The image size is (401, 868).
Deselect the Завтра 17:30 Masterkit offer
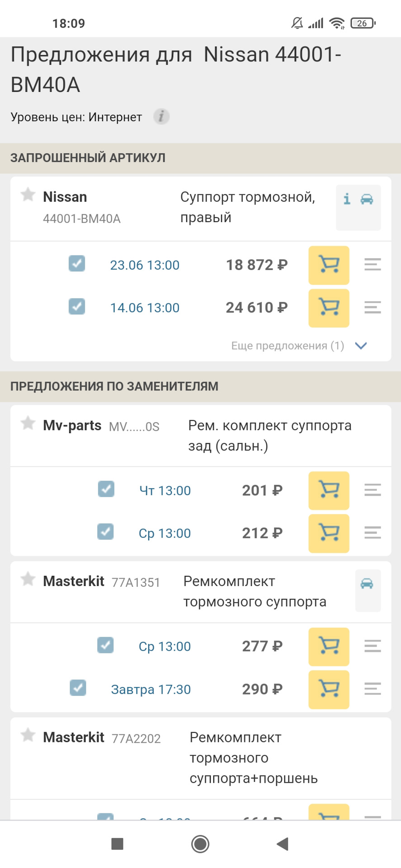pos(77,688)
